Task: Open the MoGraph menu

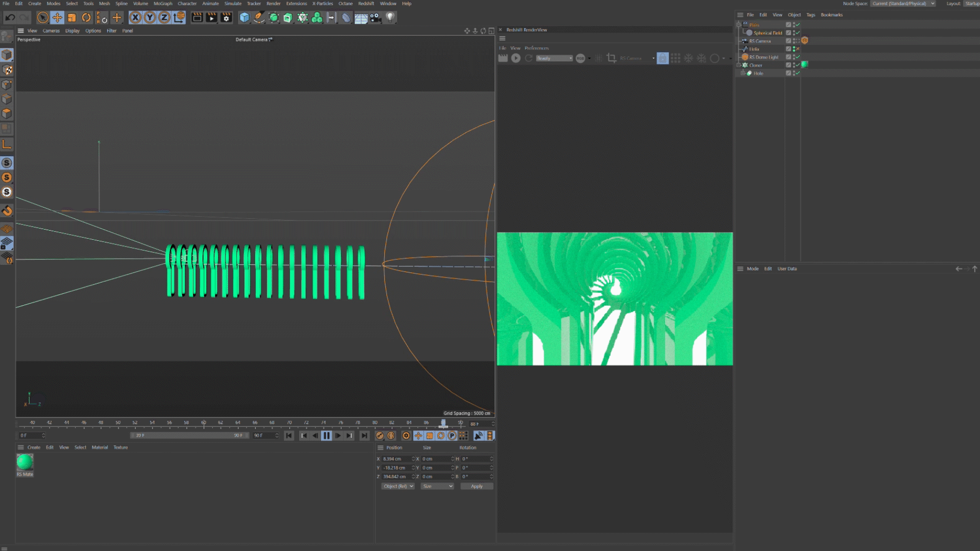Action: (162, 4)
